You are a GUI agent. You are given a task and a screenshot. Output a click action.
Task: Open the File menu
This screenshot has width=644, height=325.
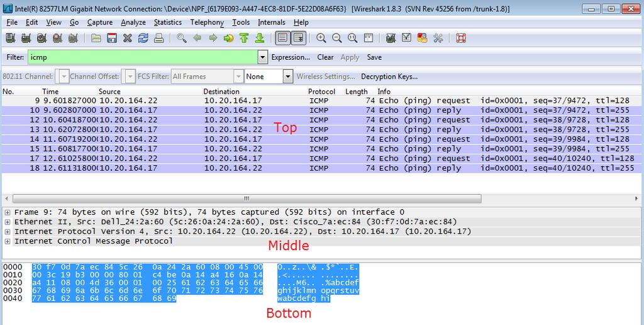pos(12,22)
